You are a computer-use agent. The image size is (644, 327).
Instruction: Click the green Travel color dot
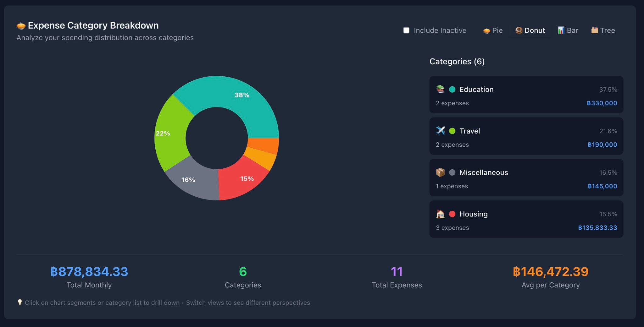pos(452,131)
